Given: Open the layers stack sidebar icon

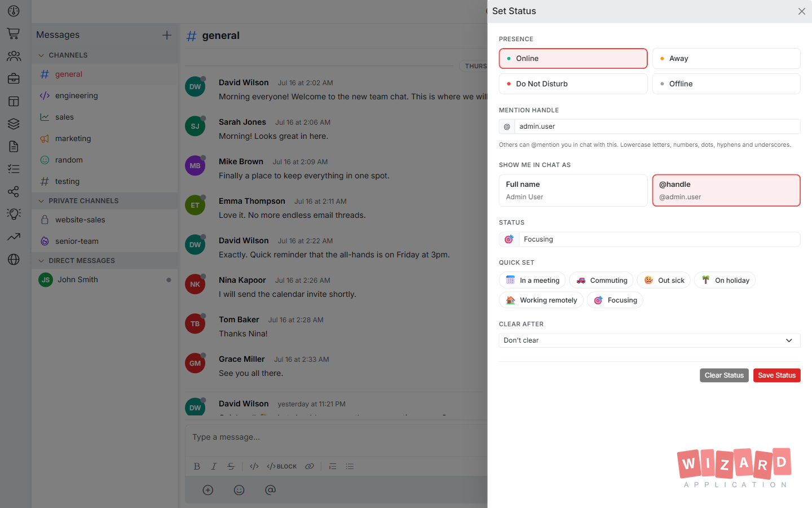Looking at the screenshot, I should click(x=14, y=124).
